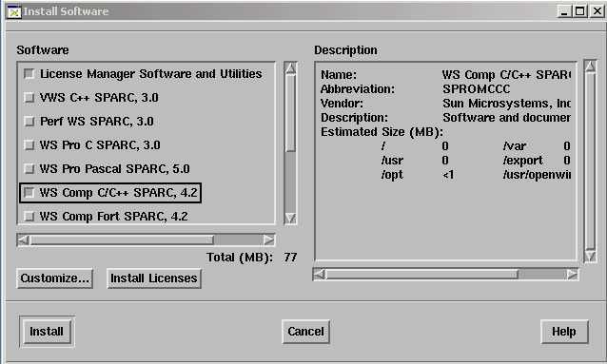Check the WS Comp C/C++ SPARC, 4.2 box
The image size is (607, 364).
pyautogui.click(x=29, y=192)
